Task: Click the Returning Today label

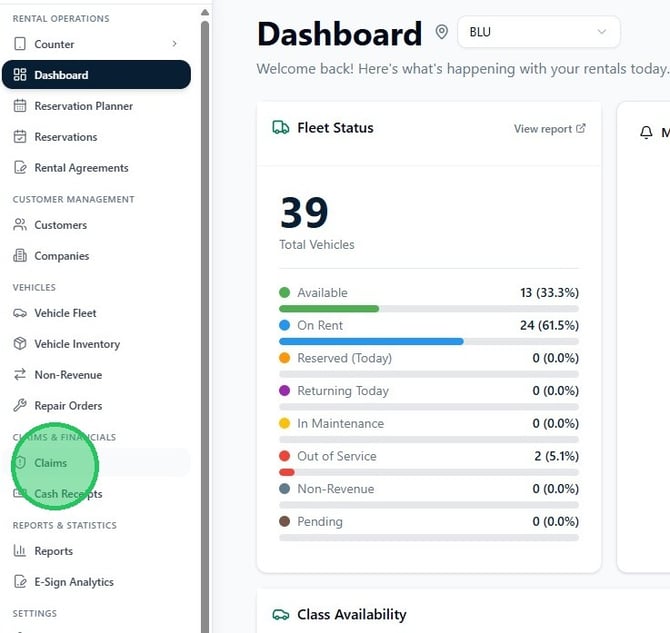Action: [x=343, y=391]
